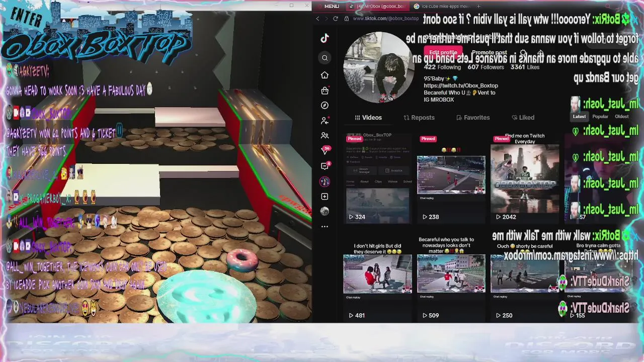Select the Liked profile tab
The width and height of the screenshot is (644, 362).
tap(523, 118)
